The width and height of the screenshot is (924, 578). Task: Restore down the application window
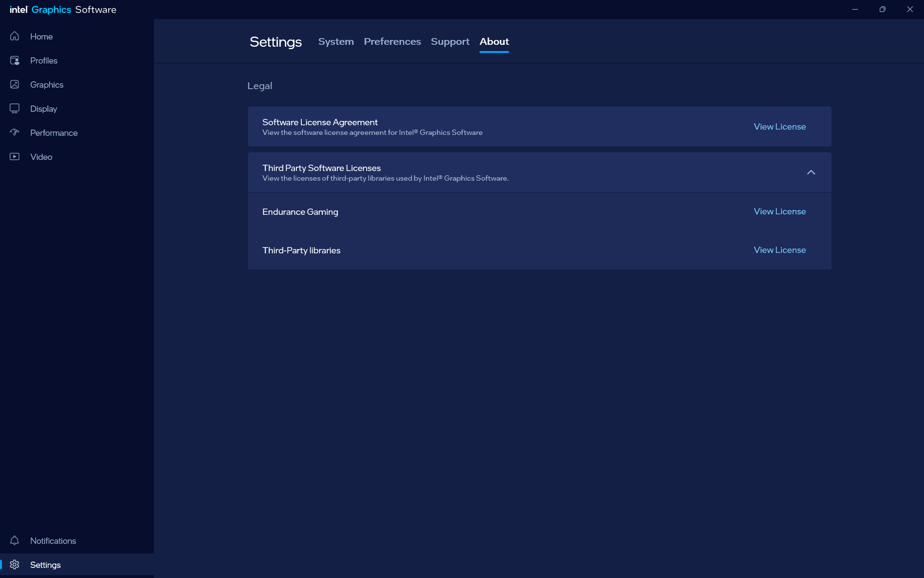pyautogui.click(x=883, y=10)
